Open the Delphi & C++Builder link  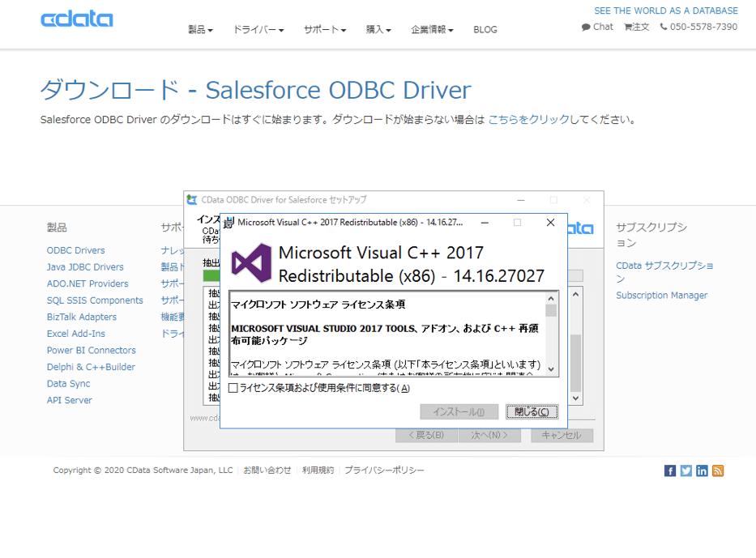[91, 367]
